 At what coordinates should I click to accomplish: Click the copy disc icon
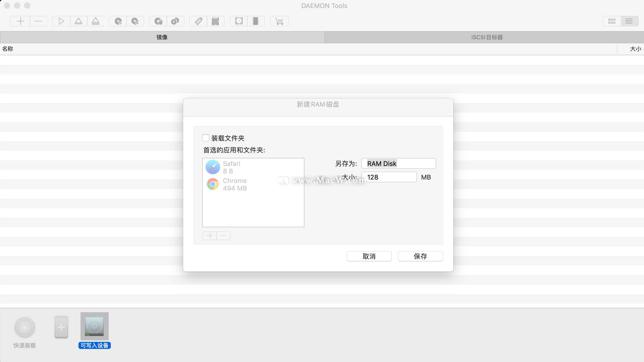click(175, 21)
